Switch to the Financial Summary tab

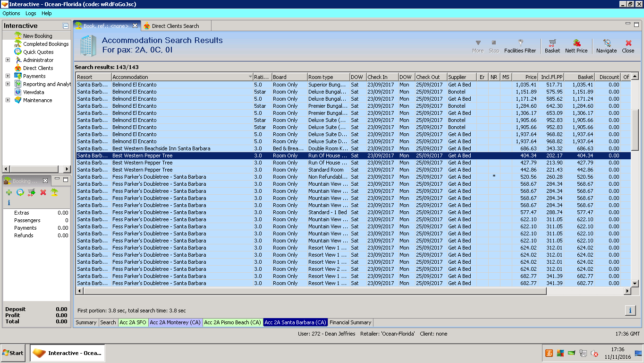coord(350,322)
